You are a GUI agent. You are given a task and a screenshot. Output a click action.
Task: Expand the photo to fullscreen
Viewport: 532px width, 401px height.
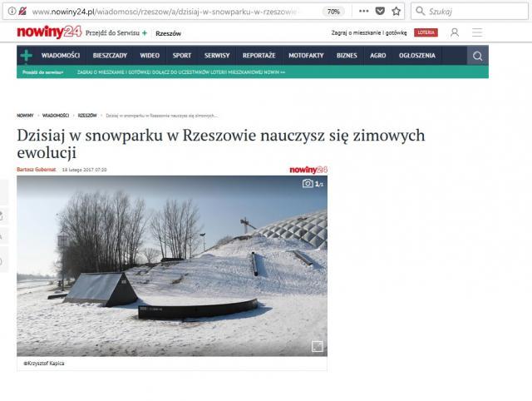(x=317, y=346)
